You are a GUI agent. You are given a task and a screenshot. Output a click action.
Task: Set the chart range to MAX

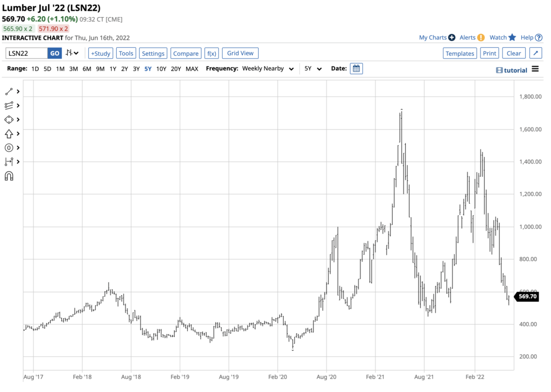[192, 69]
